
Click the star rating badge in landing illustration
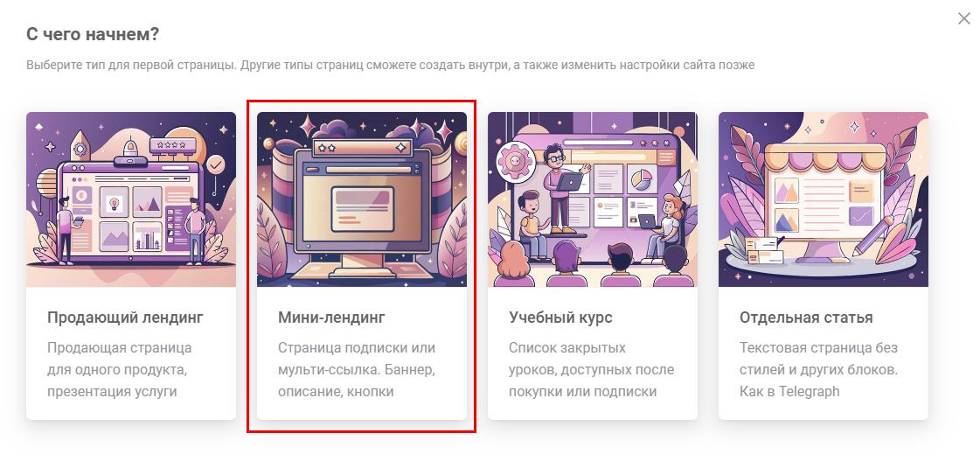172,145
